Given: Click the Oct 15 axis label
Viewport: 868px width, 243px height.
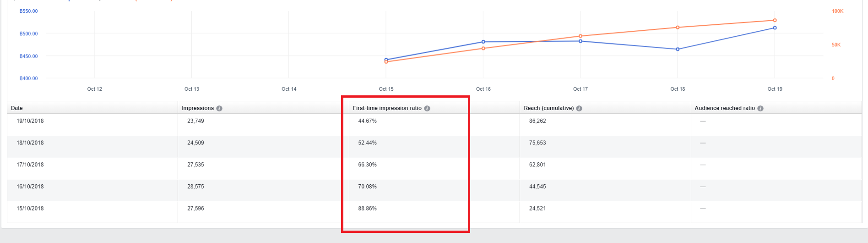Looking at the screenshot, I should point(386,89).
